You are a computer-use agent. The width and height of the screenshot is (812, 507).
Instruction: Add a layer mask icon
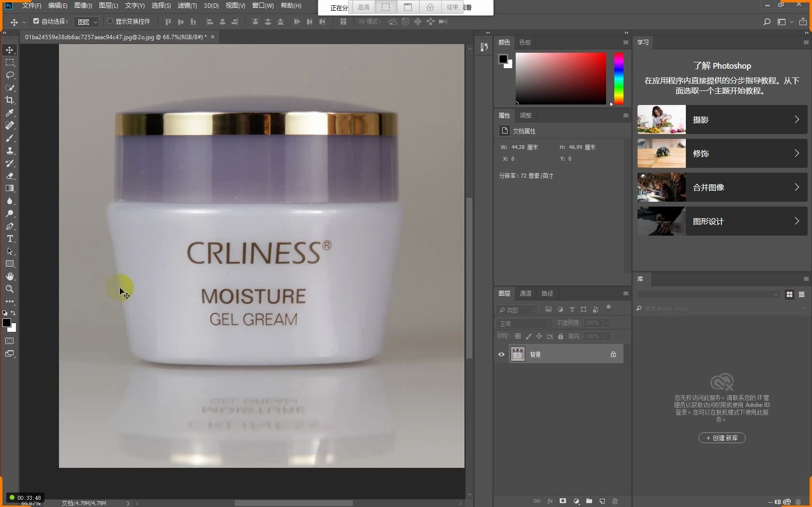563,501
